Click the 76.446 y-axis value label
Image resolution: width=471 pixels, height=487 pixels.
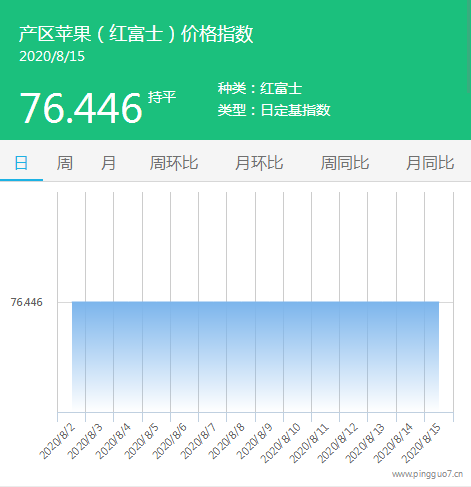coord(27,302)
